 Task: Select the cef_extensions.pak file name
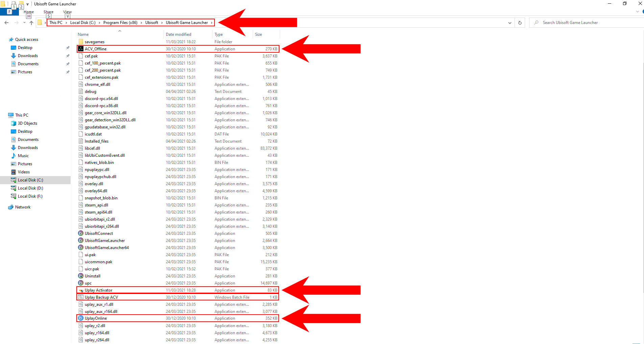pyautogui.click(x=101, y=77)
